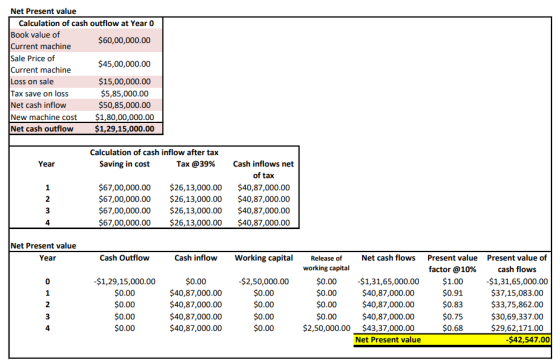Click the 'Cash inflow' column header in NPV table

[x=196, y=258]
